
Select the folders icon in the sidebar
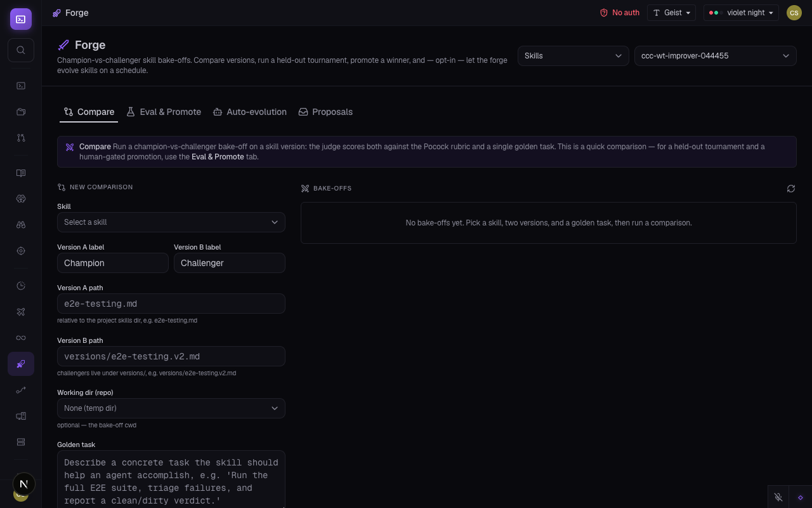coord(21,112)
